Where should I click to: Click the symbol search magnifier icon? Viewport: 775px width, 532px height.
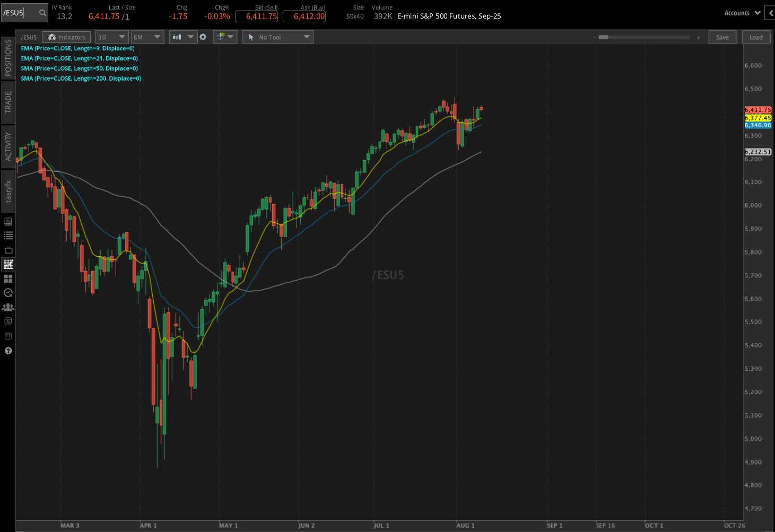click(x=42, y=12)
